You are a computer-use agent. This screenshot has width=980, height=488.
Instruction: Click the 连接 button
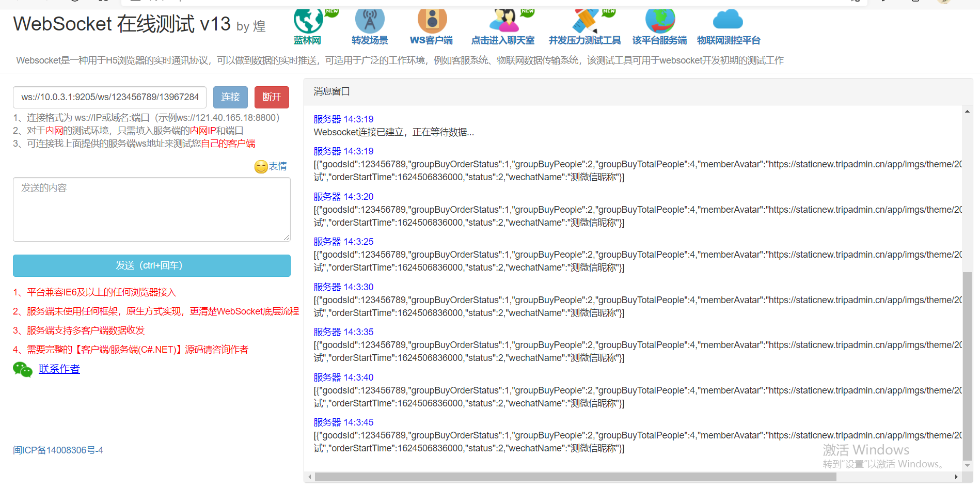click(230, 97)
